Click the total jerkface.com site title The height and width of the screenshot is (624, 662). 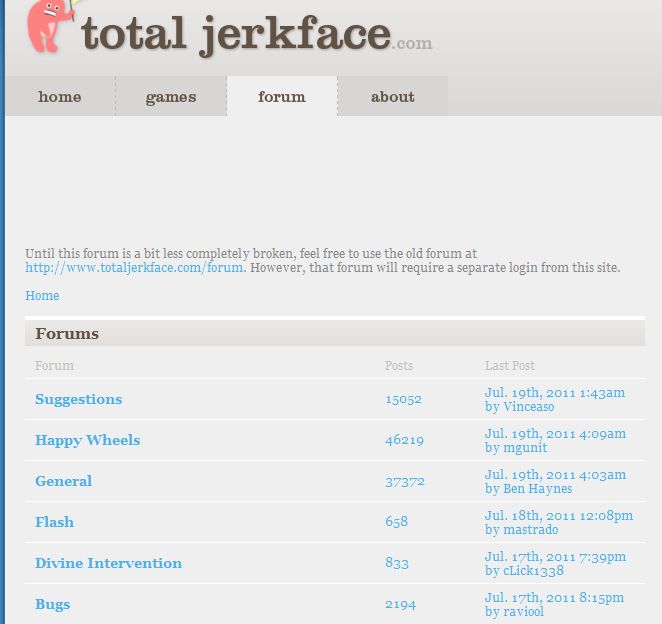point(257,35)
